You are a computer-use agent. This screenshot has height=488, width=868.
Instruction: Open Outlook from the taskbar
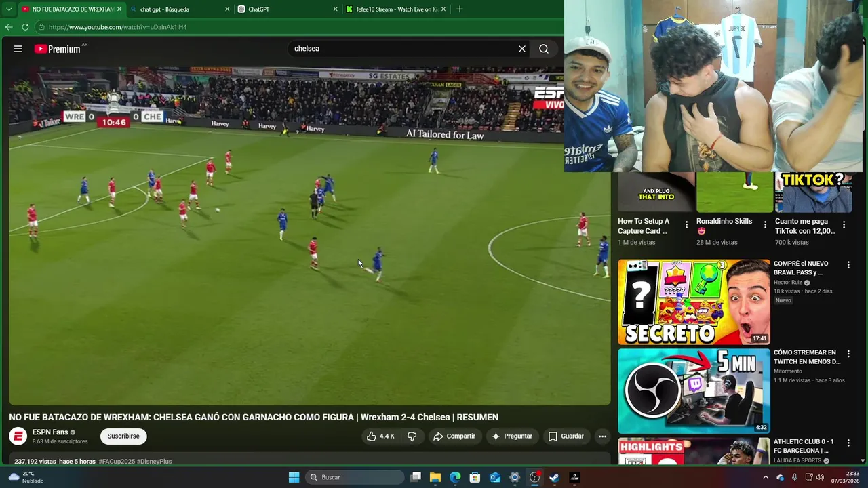[495, 477]
